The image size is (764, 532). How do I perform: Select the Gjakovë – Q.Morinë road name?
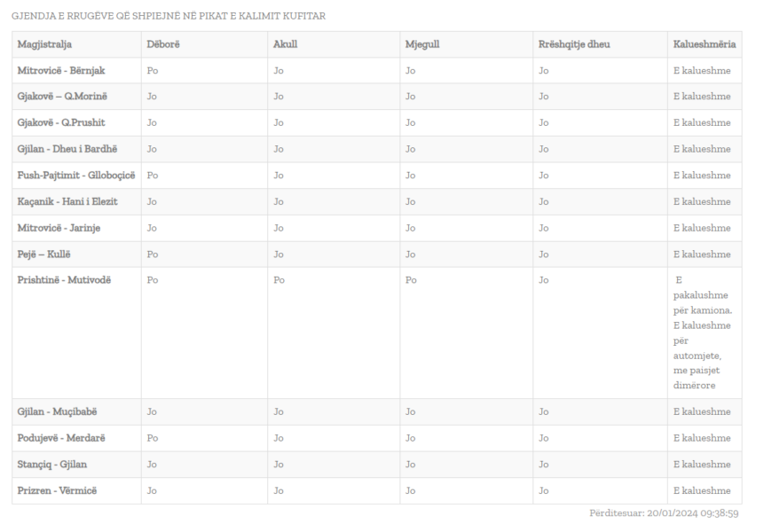point(62,97)
